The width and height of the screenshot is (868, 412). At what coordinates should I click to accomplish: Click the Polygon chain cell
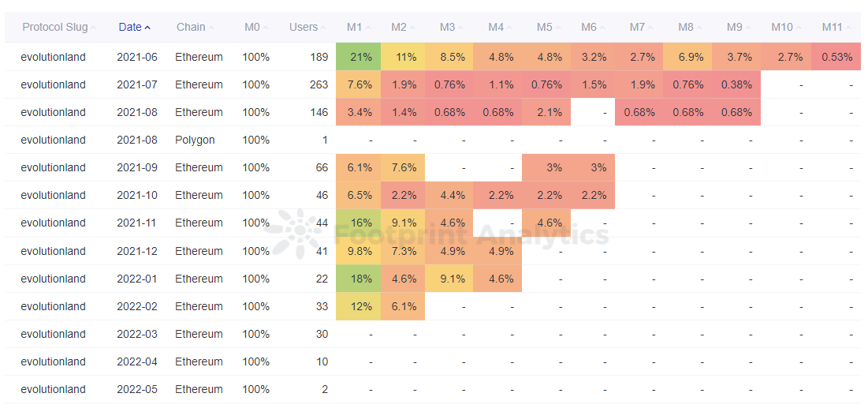[195, 140]
